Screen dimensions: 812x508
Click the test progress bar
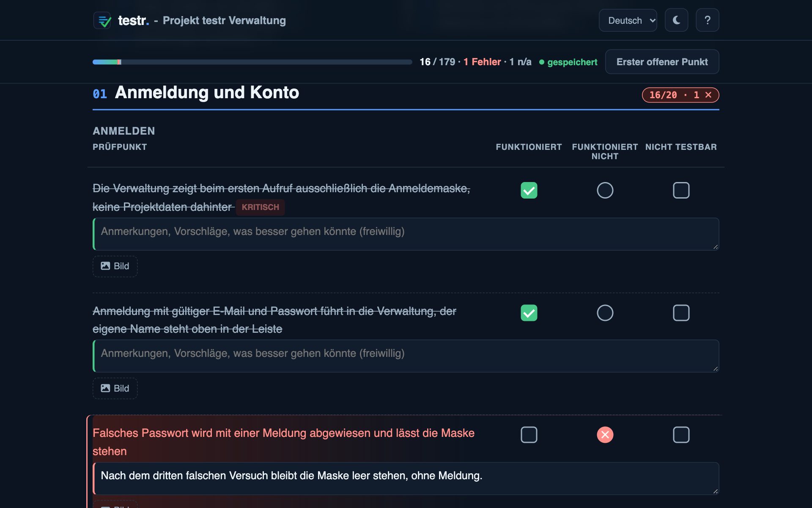(252, 62)
